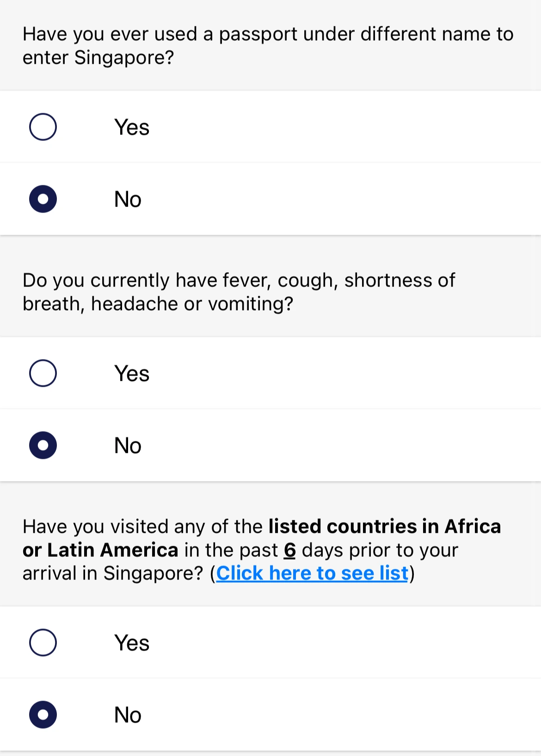Select Yes radio button for Africa or Latin America question
The image size is (541, 756).
click(43, 642)
